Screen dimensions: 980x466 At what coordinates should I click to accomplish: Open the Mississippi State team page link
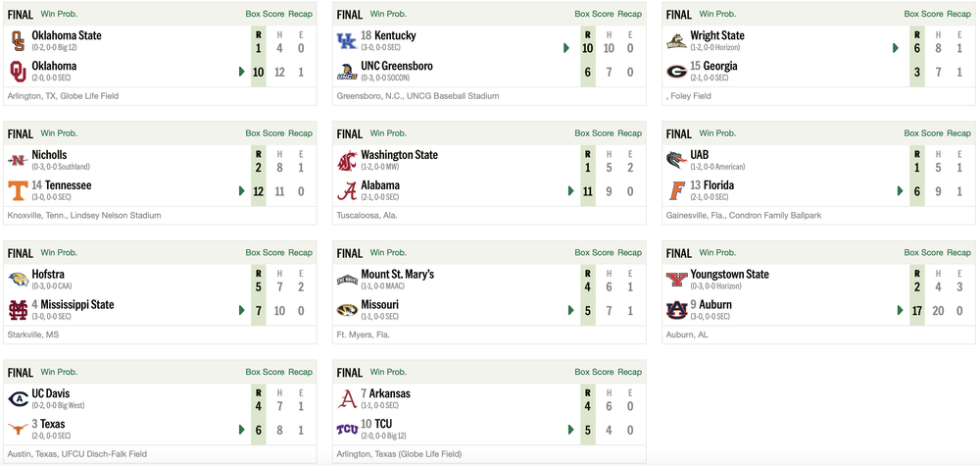(x=77, y=305)
